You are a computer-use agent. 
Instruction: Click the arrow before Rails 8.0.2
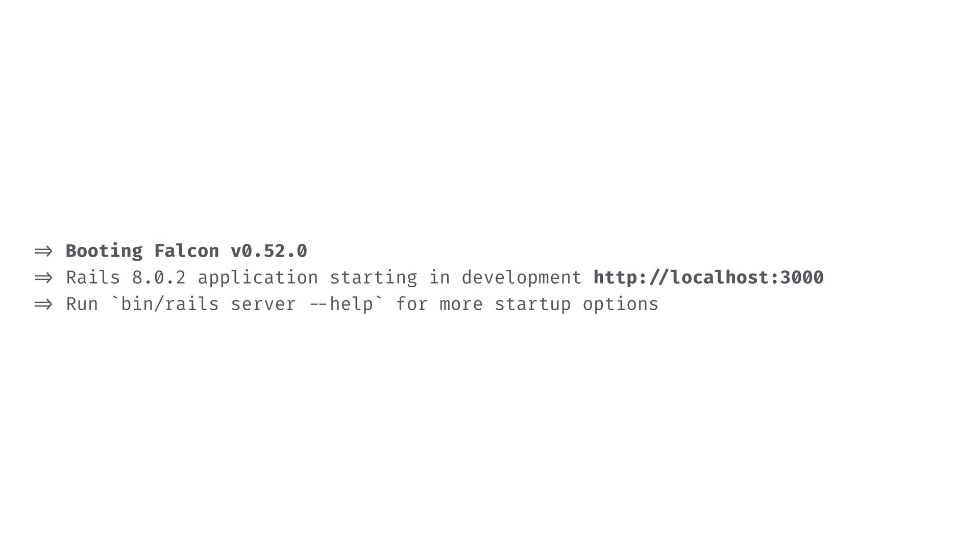tap(43, 278)
